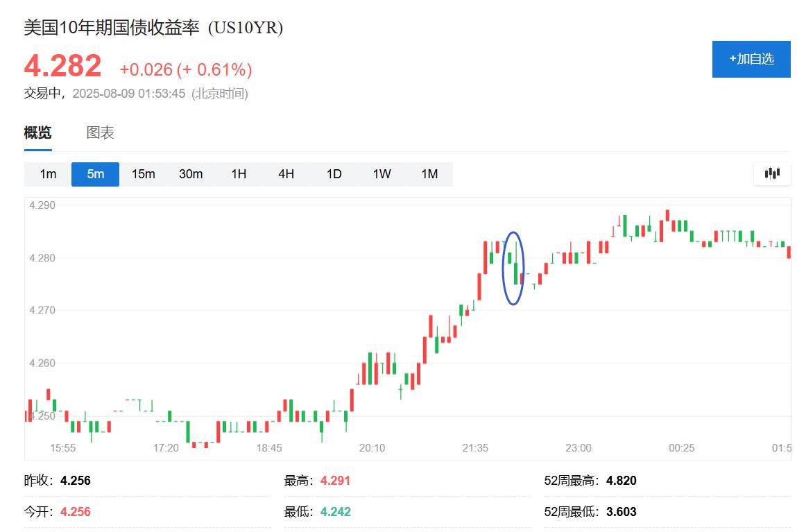This screenshot has width=797, height=532.
Task: Click the candlestick chart type icon
Action: 771,173
